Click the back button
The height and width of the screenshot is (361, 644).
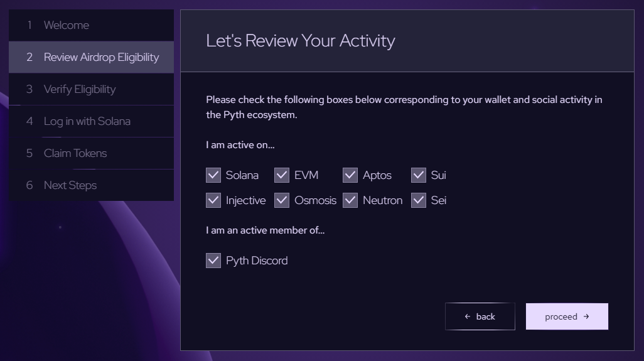480,316
